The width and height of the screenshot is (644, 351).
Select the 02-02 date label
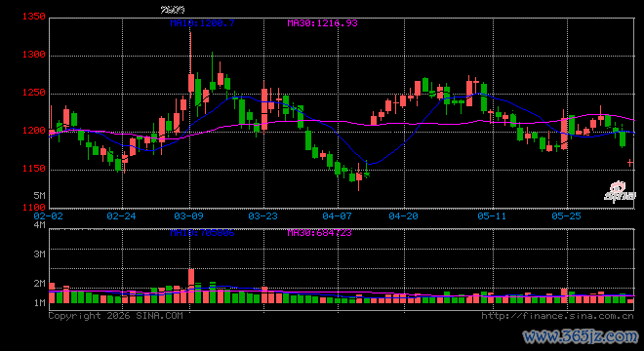coord(49,215)
